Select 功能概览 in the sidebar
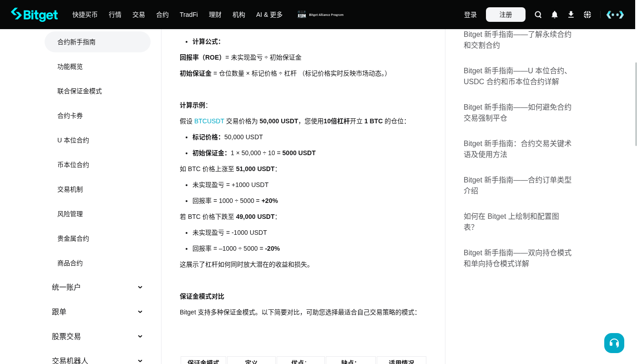This screenshot has height=364, width=637. click(x=97, y=66)
